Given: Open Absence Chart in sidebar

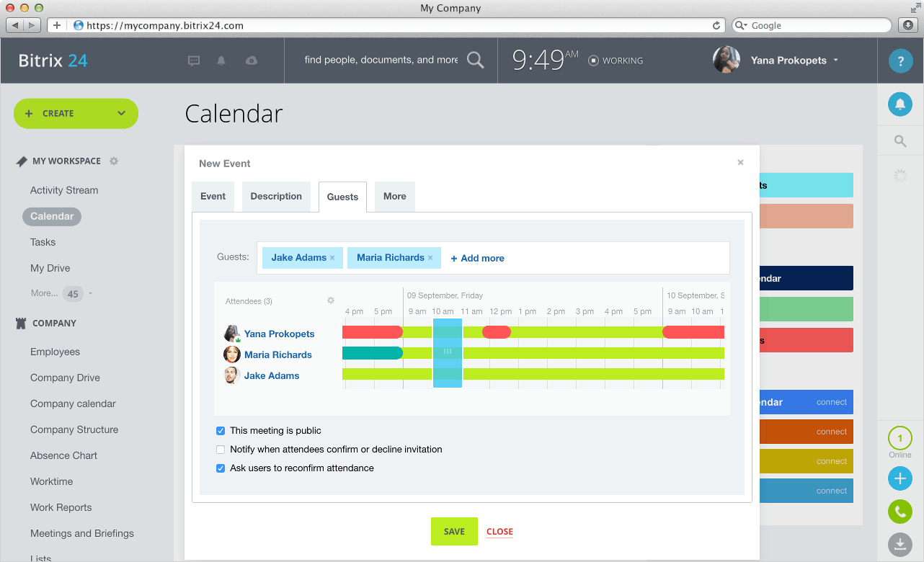Looking at the screenshot, I should [x=63, y=455].
